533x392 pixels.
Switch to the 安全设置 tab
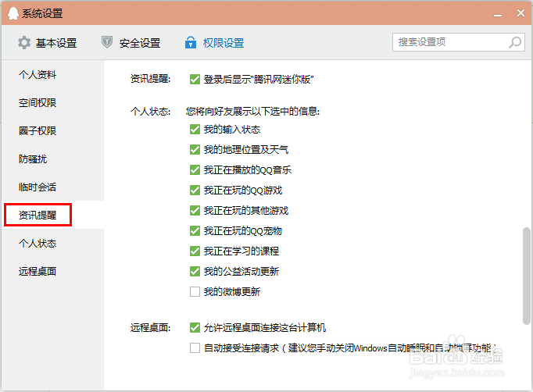coord(131,43)
